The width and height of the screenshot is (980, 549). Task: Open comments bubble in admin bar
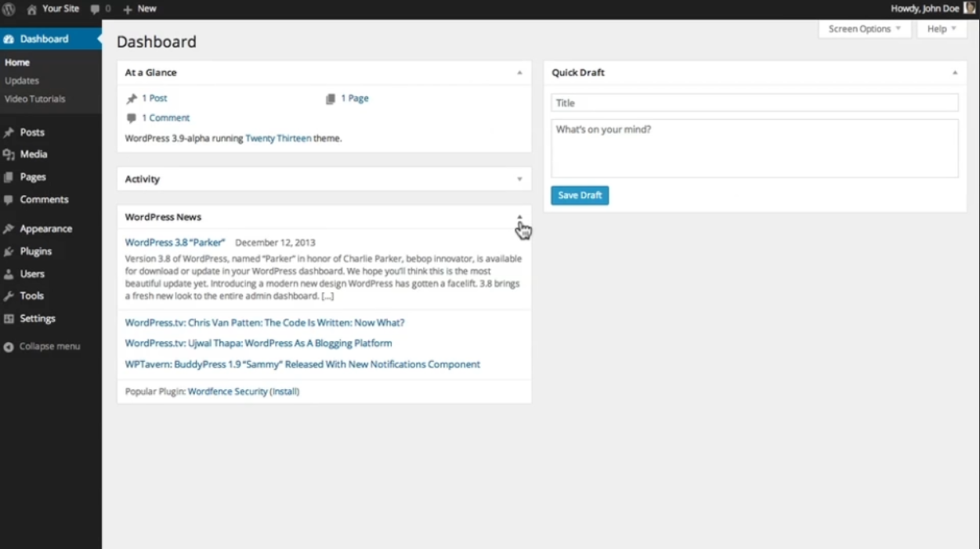95,9
